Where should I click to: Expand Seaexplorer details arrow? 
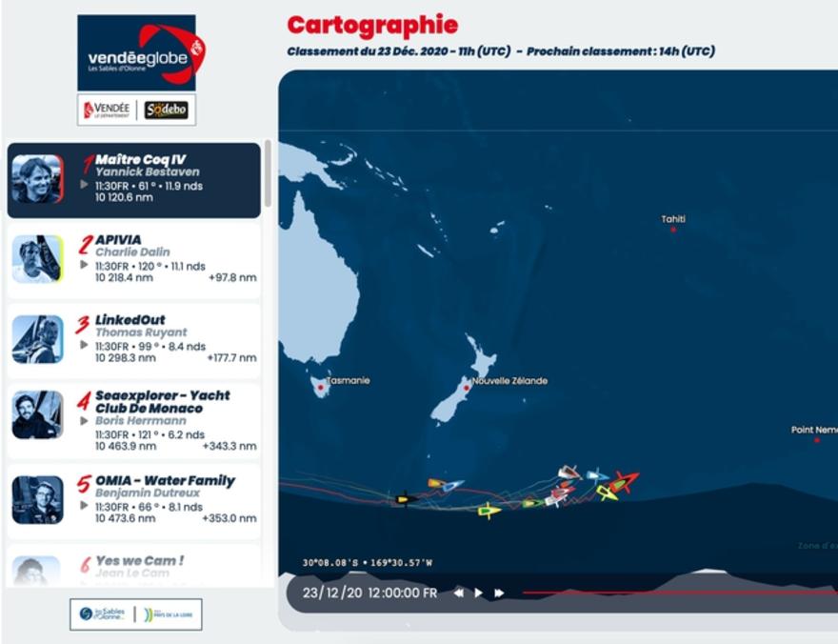(x=84, y=421)
